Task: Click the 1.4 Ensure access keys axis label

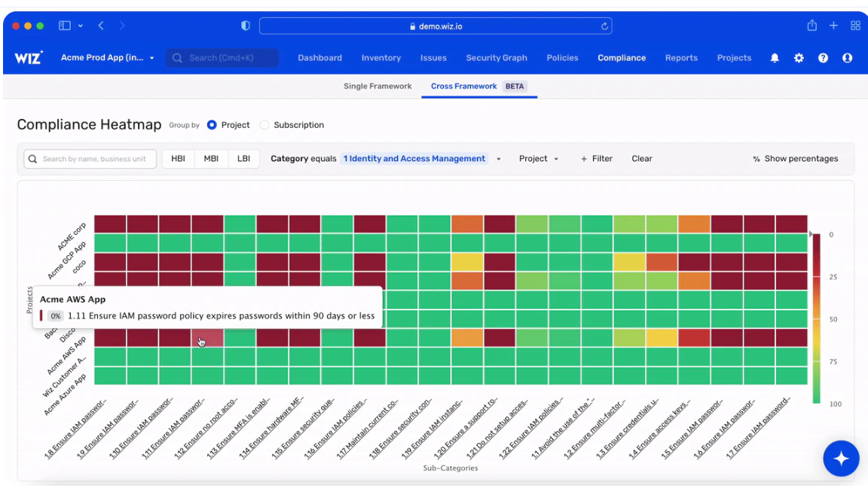Action: tap(660, 428)
